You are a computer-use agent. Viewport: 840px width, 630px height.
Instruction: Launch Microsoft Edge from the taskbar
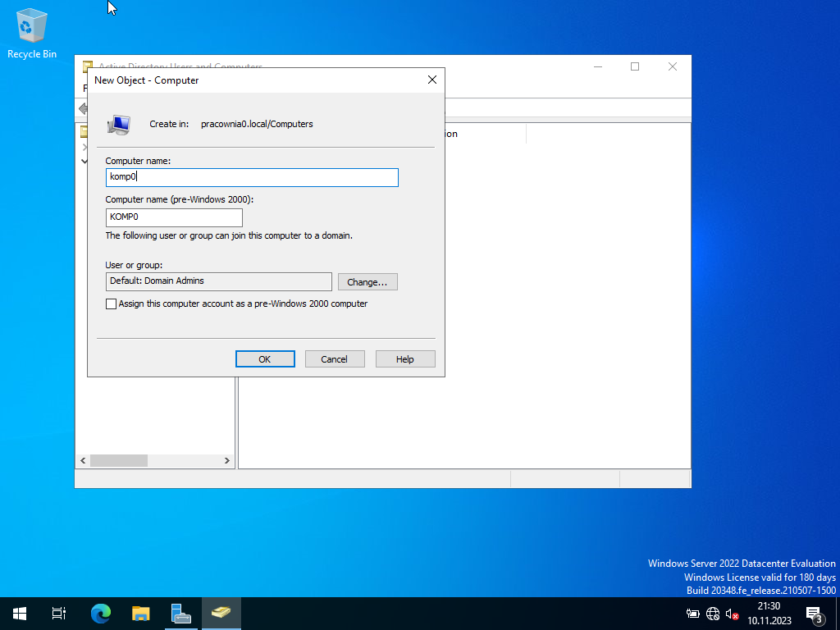point(100,614)
